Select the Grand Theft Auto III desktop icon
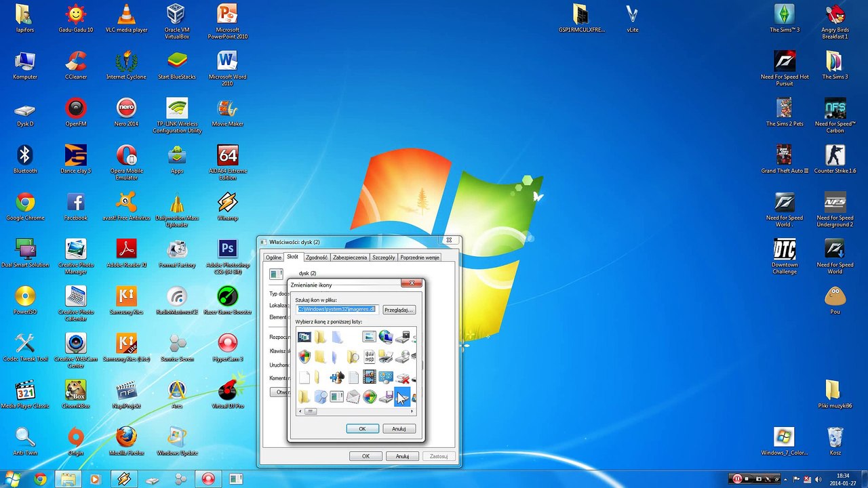Screen dimensions: 868x488 785,159
